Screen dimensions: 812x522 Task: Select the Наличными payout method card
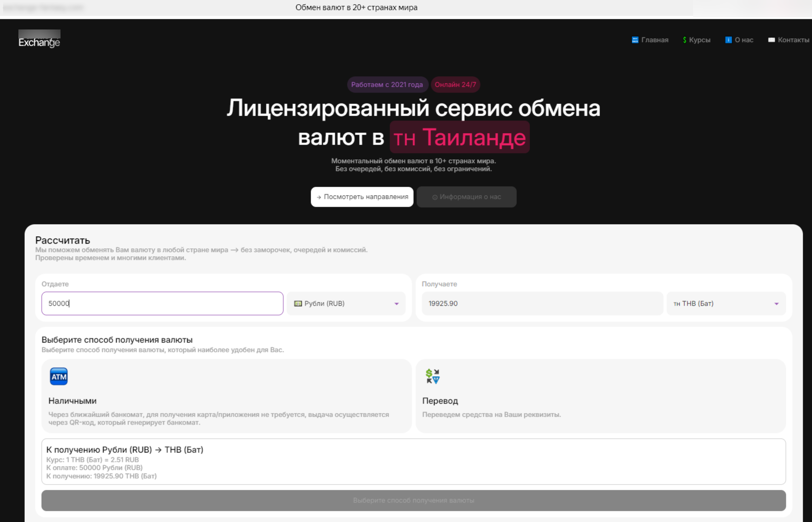(x=226, y=396)
